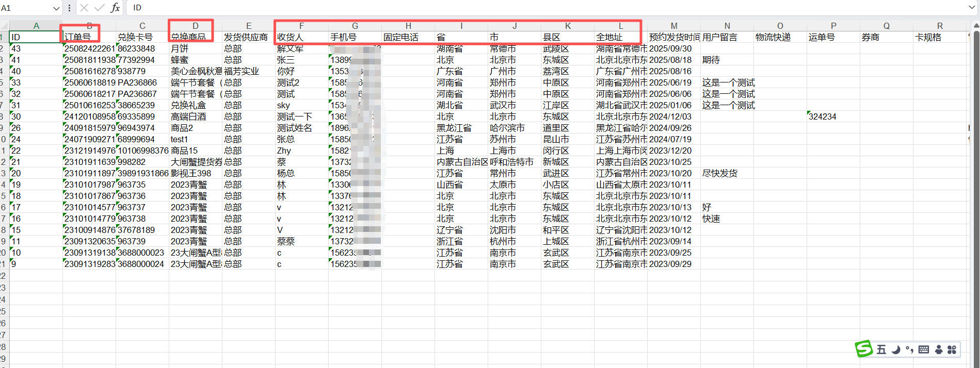The width and height of the screenshot is (980, 368).
Task: Click the Select All corner triangle
Action: click(4, 26)
